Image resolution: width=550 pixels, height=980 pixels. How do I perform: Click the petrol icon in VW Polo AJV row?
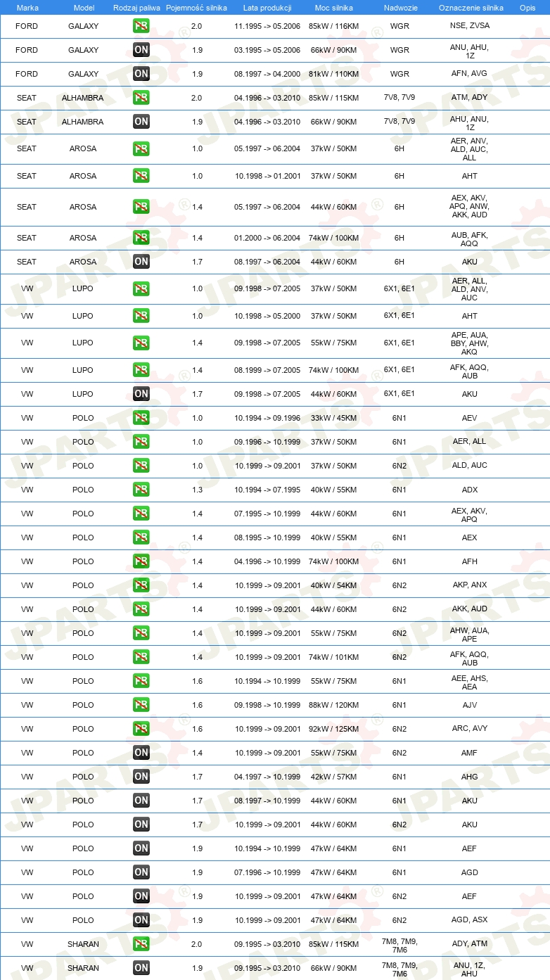tap(141, 705)
